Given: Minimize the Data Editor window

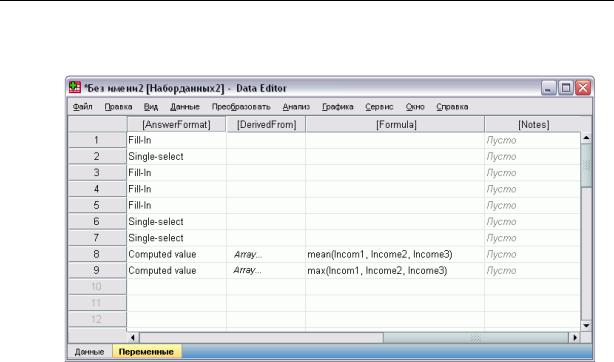Looking at the screenshot, I should click(548, 88).
